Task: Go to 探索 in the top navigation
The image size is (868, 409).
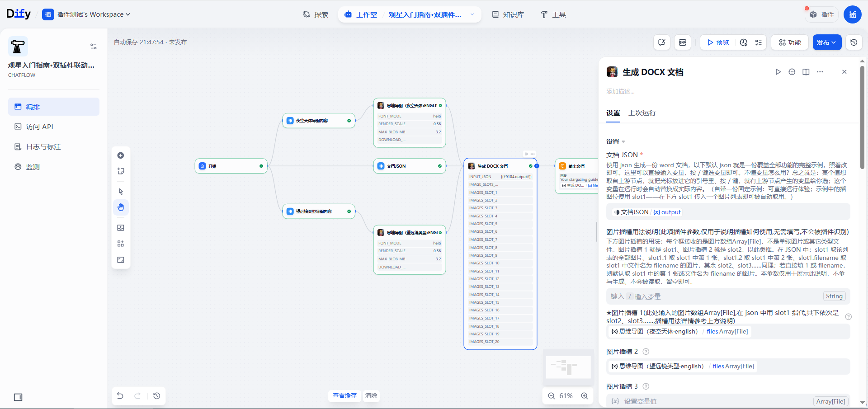Action: point(316,14)
